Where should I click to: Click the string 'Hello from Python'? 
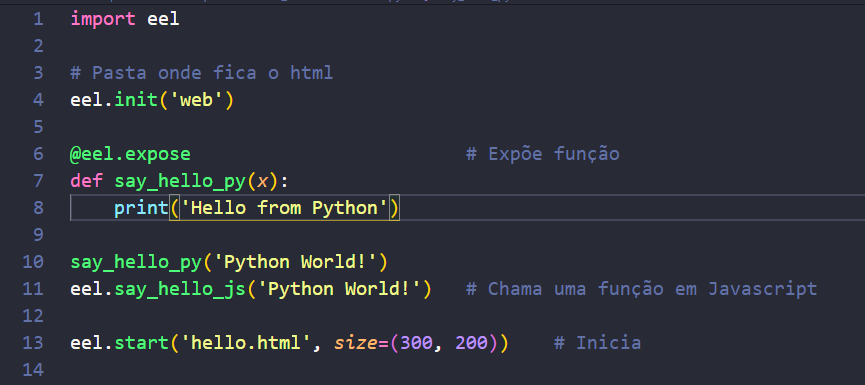[x=284, y=208]
